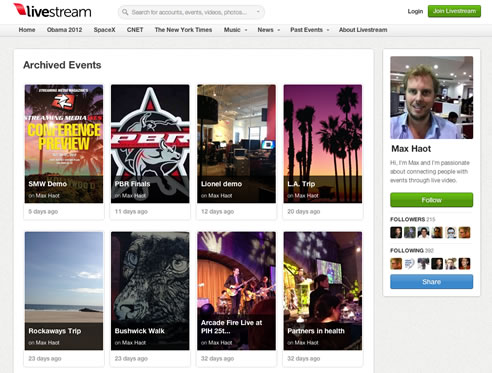Open the first follower avatar
492x373 pixels.
396,232
